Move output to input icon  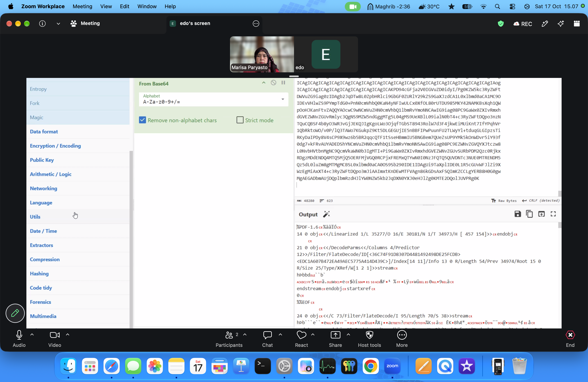(x=541, y=214)
